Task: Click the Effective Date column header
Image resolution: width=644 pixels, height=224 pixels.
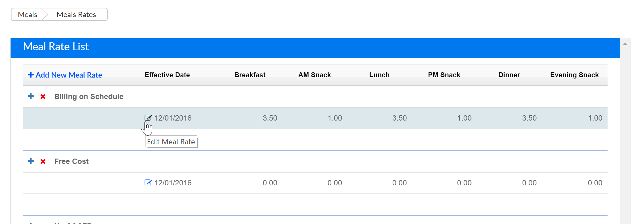Action: [x=167, y=75]
